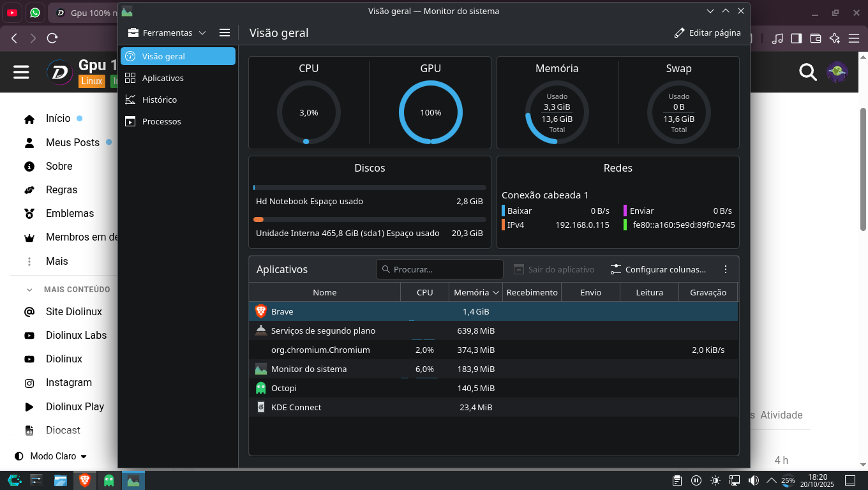Click the Procurar search field
This screenshot has width=868, height=490.
(x=440, y=269)
